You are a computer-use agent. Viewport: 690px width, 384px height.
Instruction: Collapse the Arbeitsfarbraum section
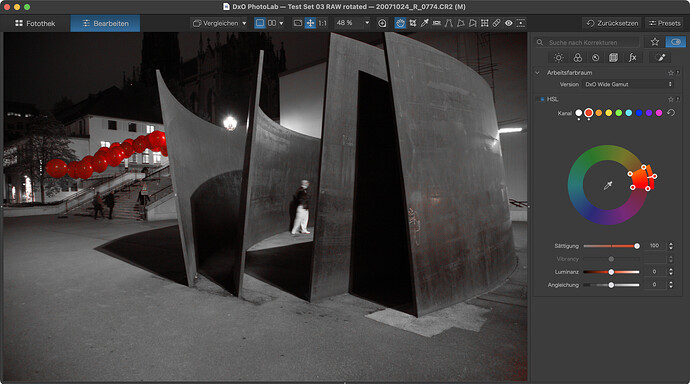click(537, 73)
